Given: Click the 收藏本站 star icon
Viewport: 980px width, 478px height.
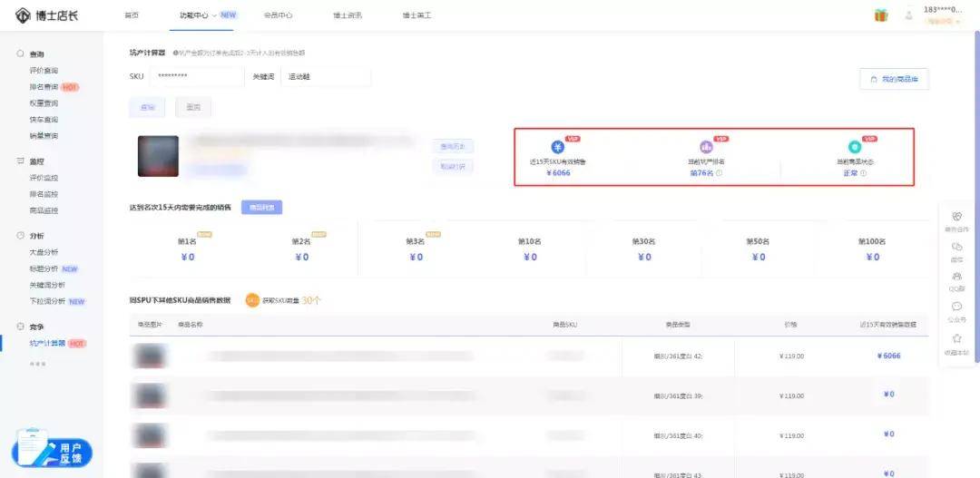Looking at the screenshot, I should coord(956,338).
